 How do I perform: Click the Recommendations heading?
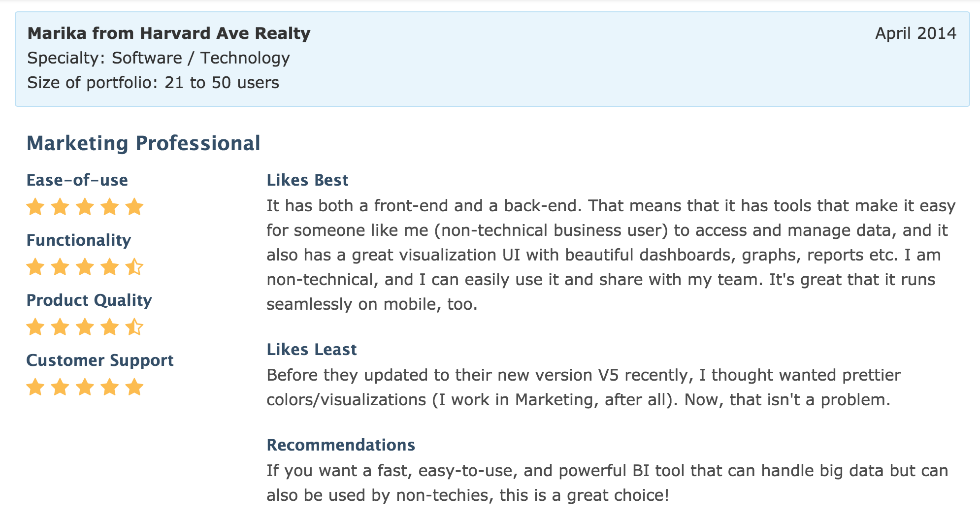pyautogui.click(x=341, y=445)
